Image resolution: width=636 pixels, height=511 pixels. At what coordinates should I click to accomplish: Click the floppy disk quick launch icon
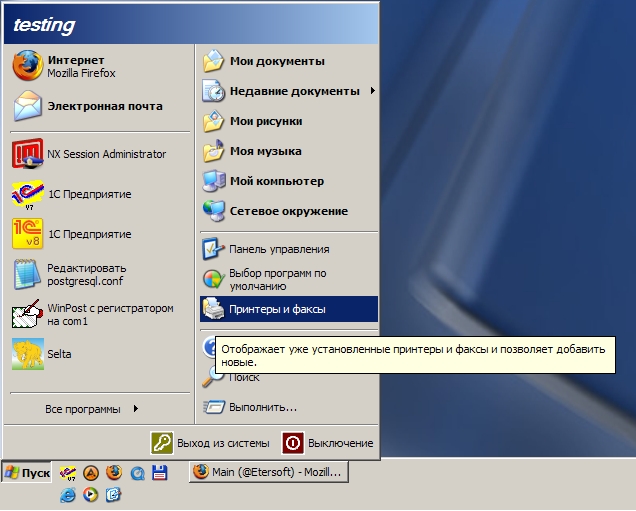click(x=158, y=472)
